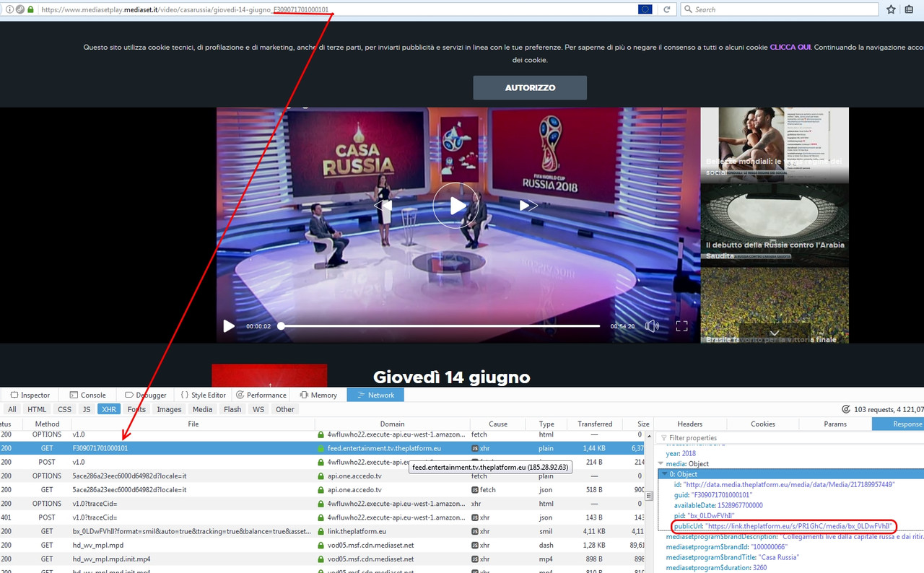The image size is (924, 573).
Task: Seek along the video progress bar
Action: [x=440, y=326]
